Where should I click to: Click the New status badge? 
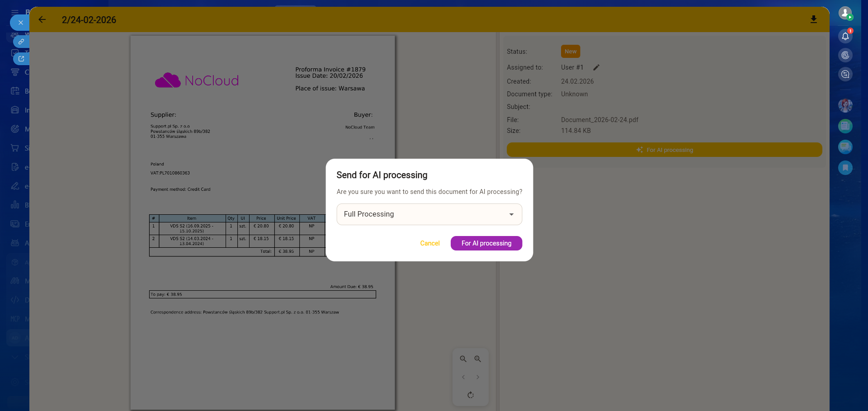570,52
